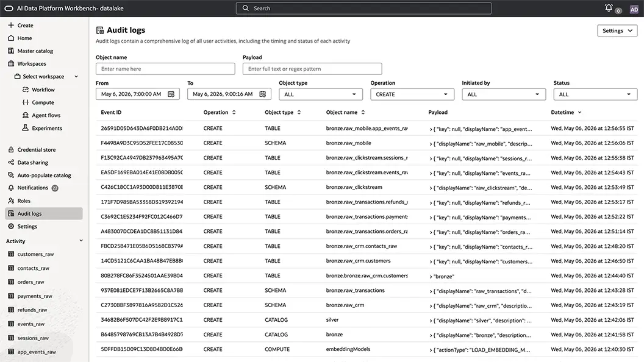Focus the top Search box
644x362 pixels.
coord(363,8)
